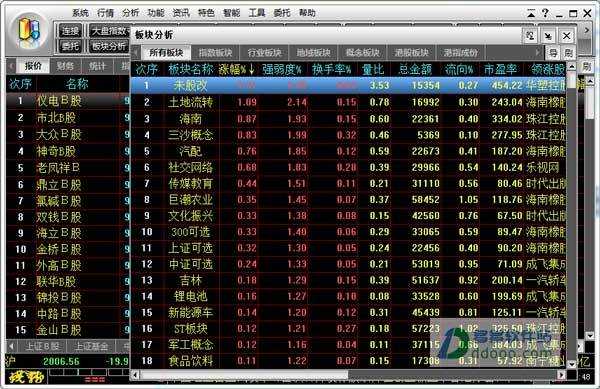Click the 板块分析 panel settings icon
This screenshot has height=389, width=600.
530,36
